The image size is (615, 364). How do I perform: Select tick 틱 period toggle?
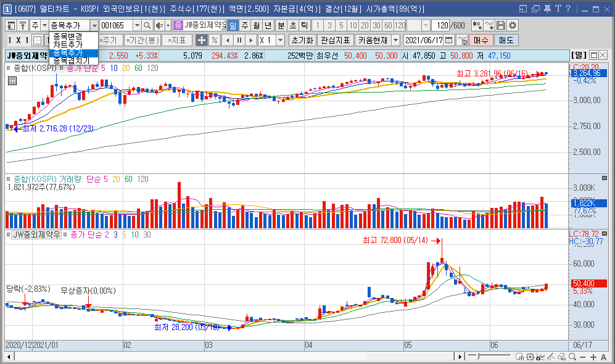pos(304,25)
